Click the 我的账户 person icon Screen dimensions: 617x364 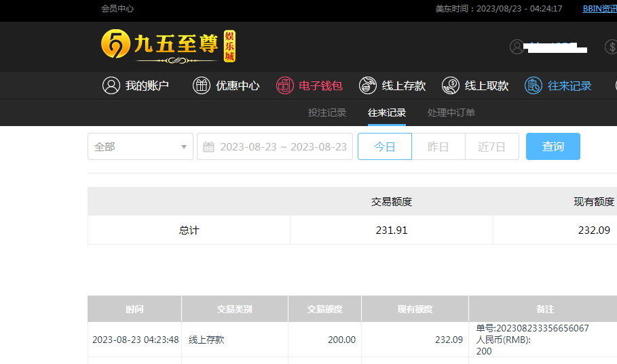coord(111,85)
